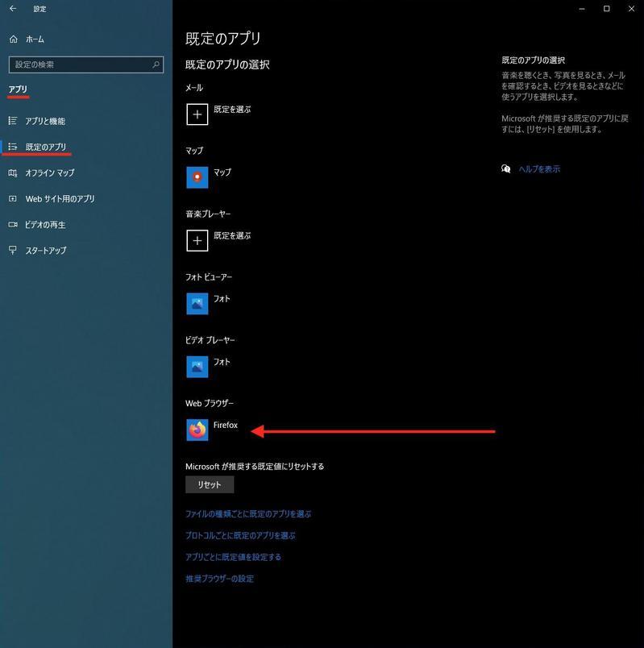
Task: Click the Microsoft が推奨する既定値にリセットする text
Action: coord(255,466)
